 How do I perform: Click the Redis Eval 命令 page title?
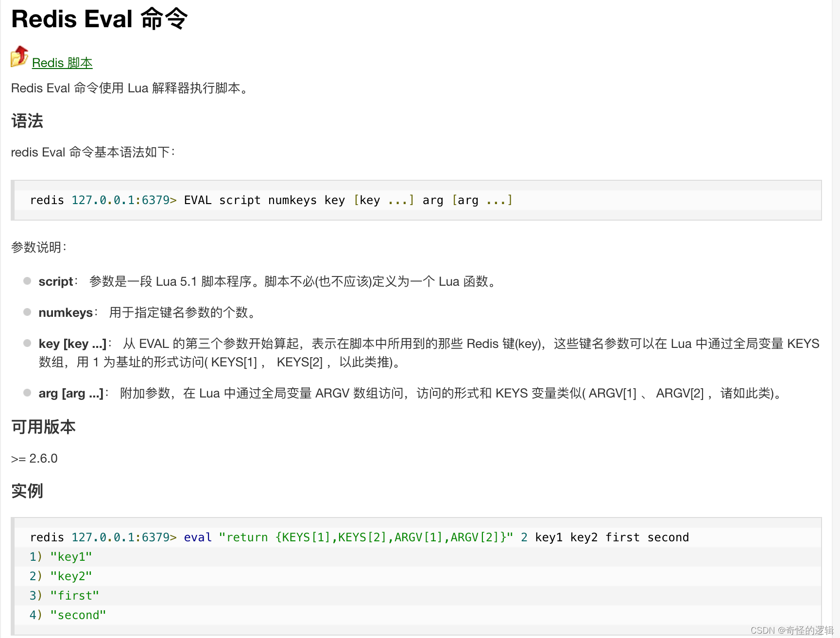(x=99, y=19)
